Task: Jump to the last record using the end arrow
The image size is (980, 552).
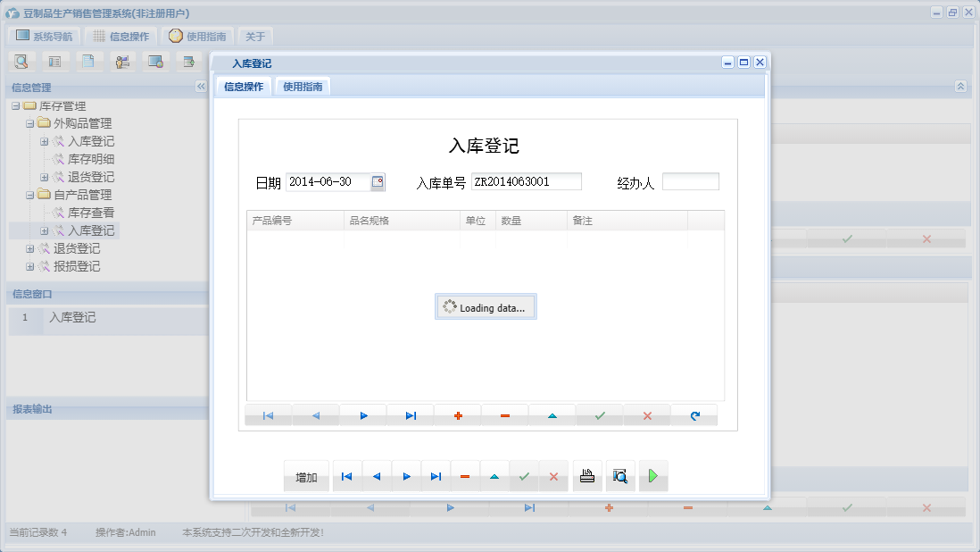Action: pyautogui.click(x=436, y=476)
